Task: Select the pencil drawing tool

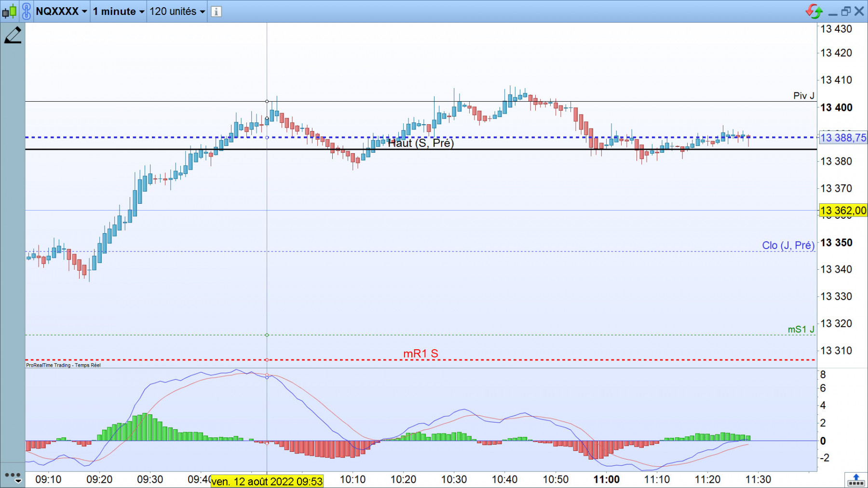Action: 13,35
